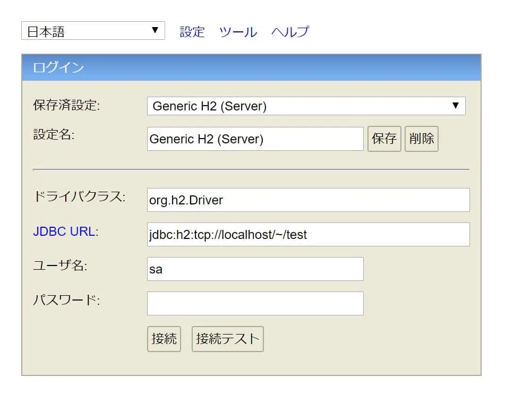
Task: Click the 保存 save button
Action: click(384, 139)
